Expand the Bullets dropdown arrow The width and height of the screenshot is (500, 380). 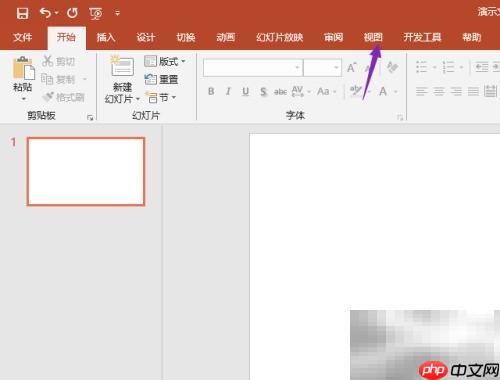pyautogui.click(x=434, y=67)
